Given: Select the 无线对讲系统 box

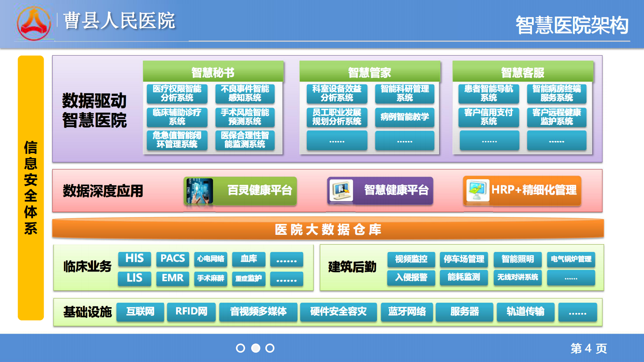Looking at the screenshot, I should click(518, 277).
